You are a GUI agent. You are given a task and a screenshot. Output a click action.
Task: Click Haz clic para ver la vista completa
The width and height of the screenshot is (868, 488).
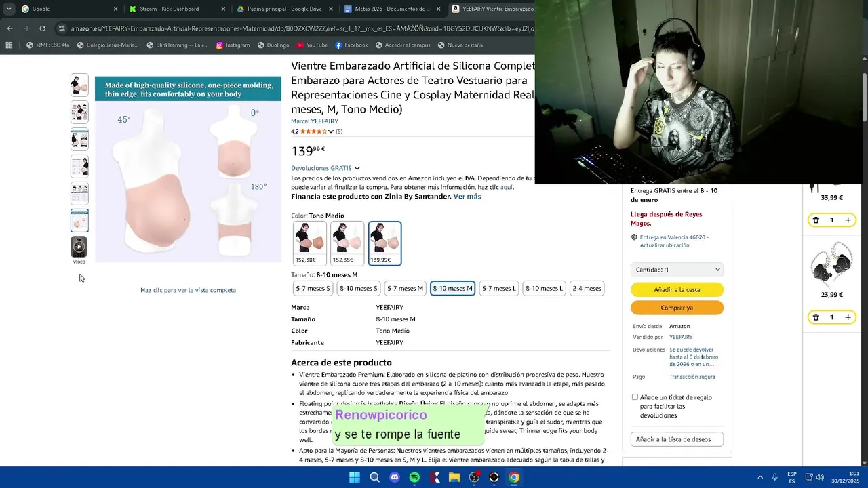[188, 290]
